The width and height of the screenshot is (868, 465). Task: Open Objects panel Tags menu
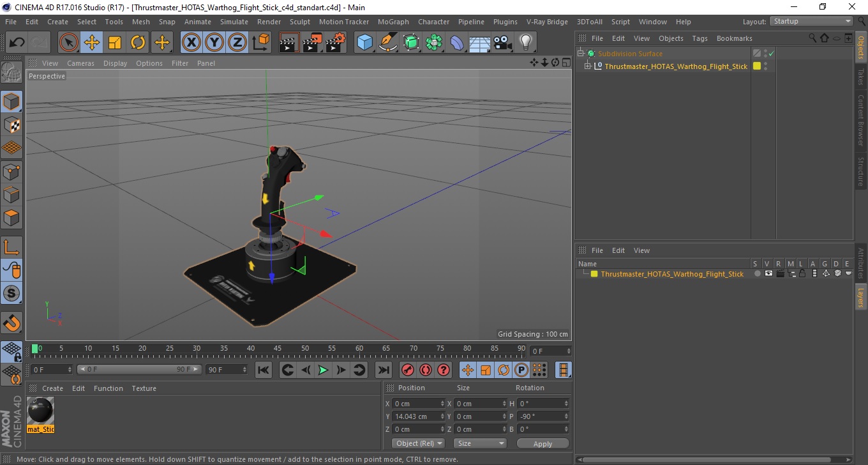(700, 38)
